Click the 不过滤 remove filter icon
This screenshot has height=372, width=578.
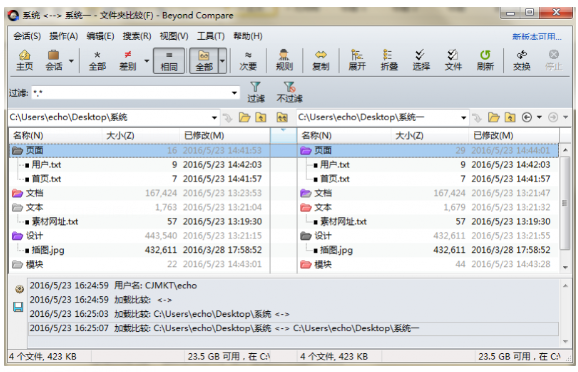289,92
